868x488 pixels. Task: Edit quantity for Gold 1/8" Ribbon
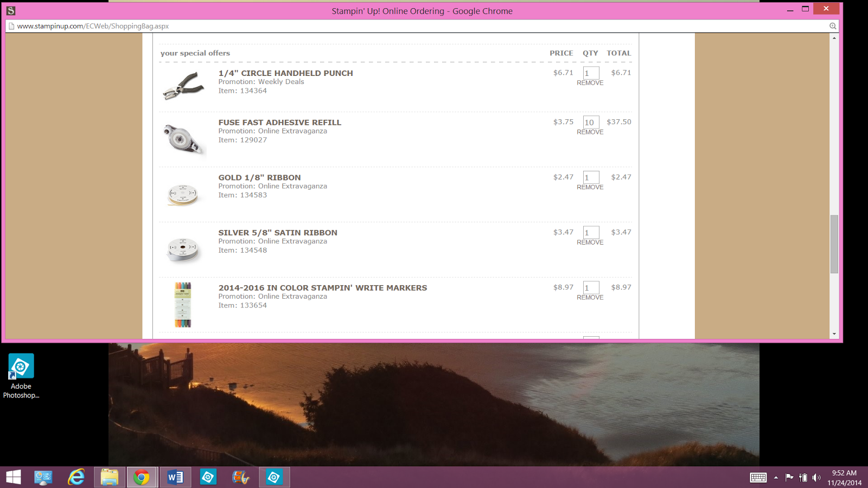[591, 177]
